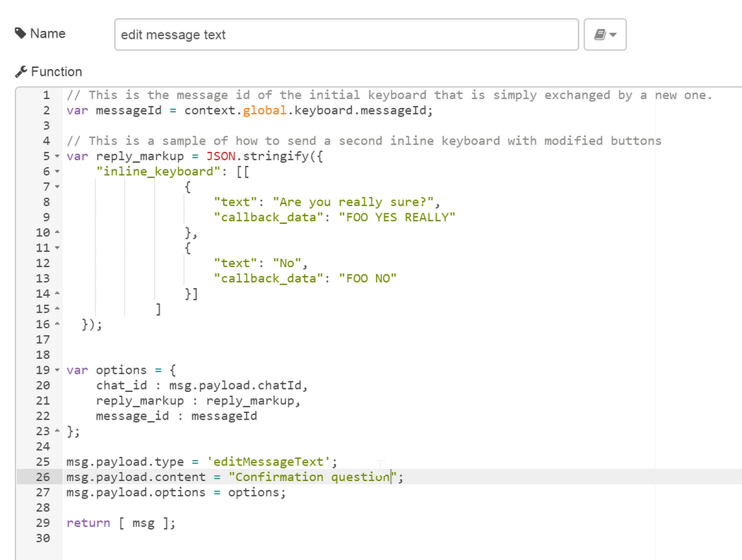Collapse the options object at line 19
Screen dimensions: 742x560
point(57,370)
